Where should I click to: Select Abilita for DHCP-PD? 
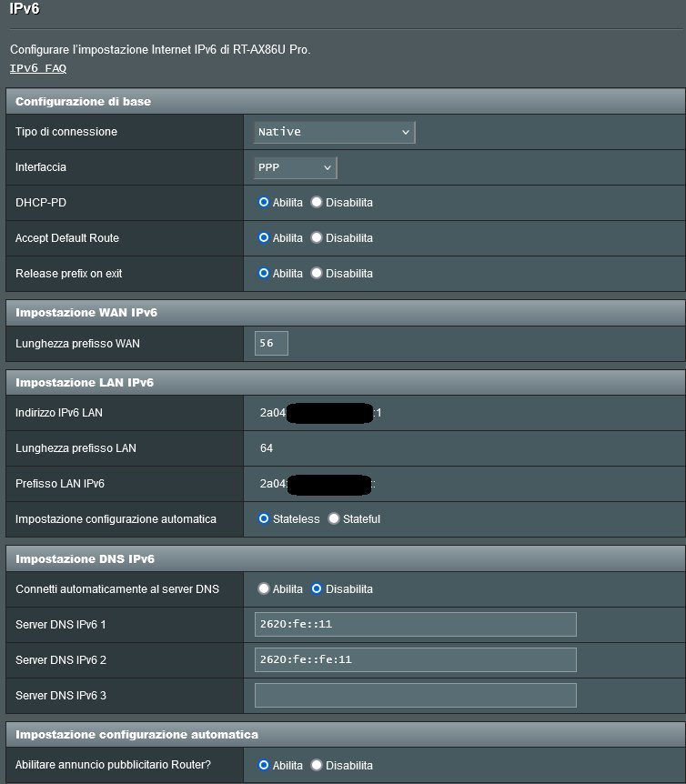click(264, 203)
